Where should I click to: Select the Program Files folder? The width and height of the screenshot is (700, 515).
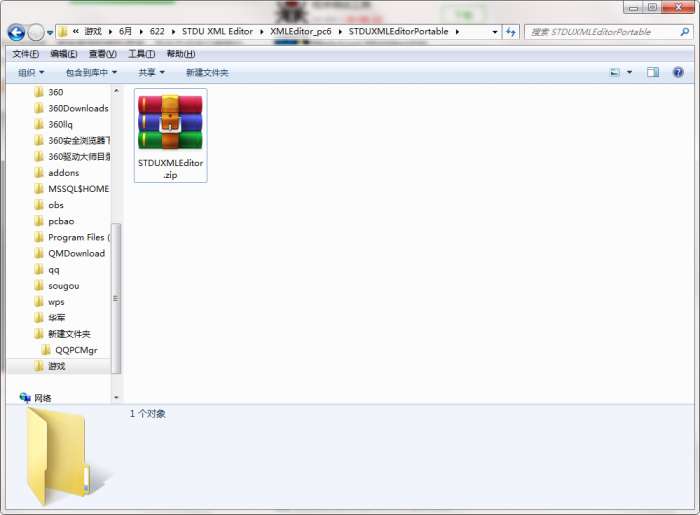72,237
